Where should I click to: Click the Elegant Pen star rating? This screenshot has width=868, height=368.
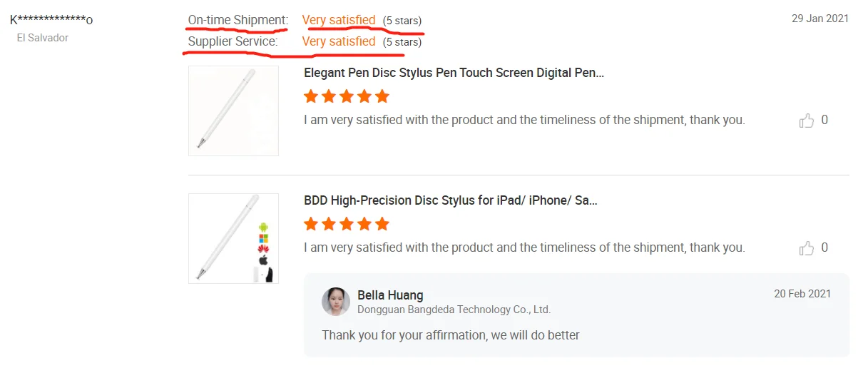point(347,96)
